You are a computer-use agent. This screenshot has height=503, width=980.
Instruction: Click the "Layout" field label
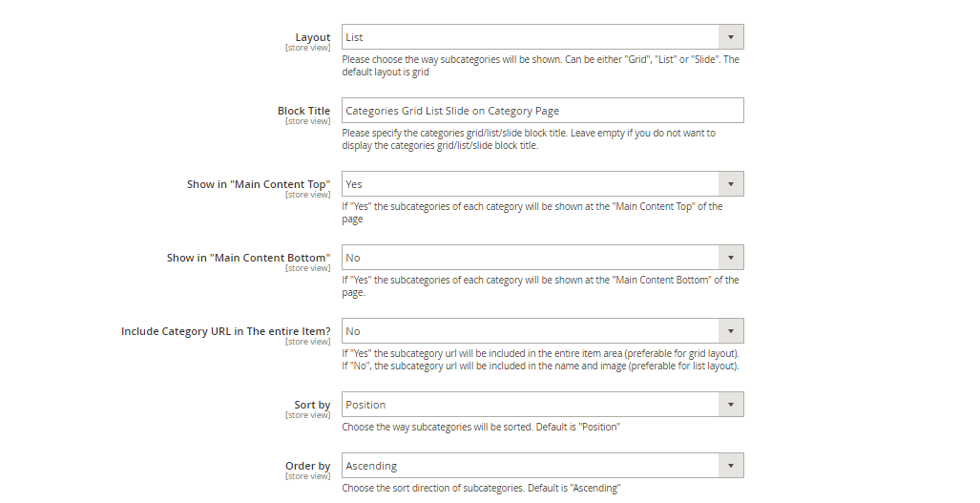coord(312,37)
